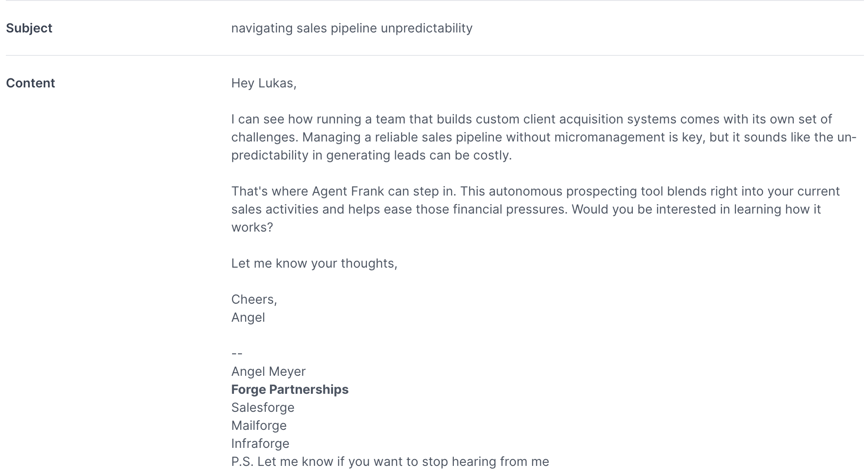Select the subject line text
Viewport: 868px width, 474px height.
(352, 28)
